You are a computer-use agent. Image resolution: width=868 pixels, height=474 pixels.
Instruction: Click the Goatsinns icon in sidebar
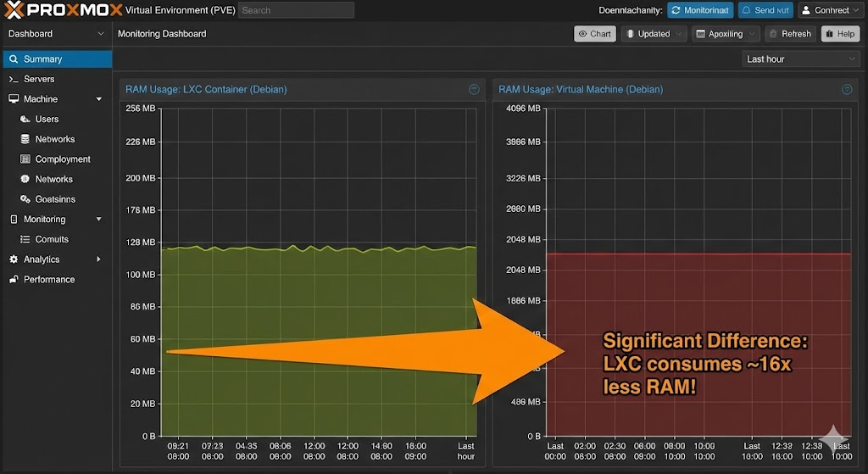[25, 199]
